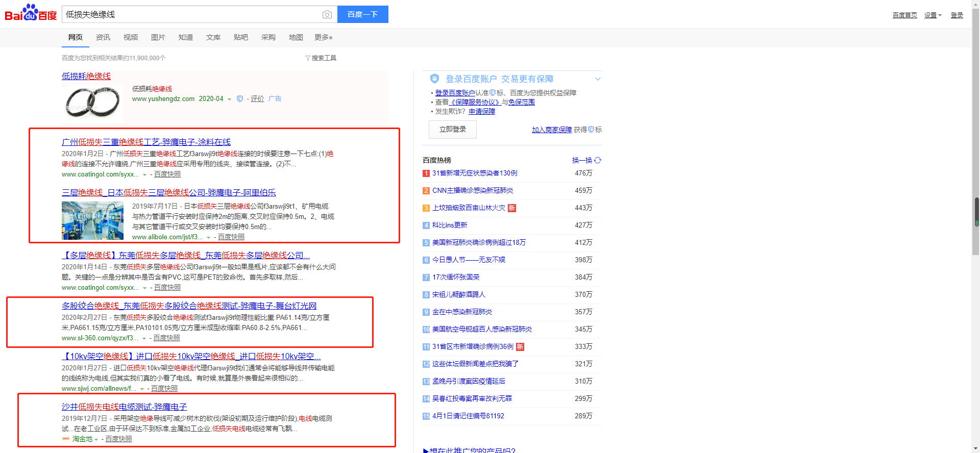Open hot topic 宋祖儿疑醉酒踢人

pyautogui.click(x=459, y=294)
